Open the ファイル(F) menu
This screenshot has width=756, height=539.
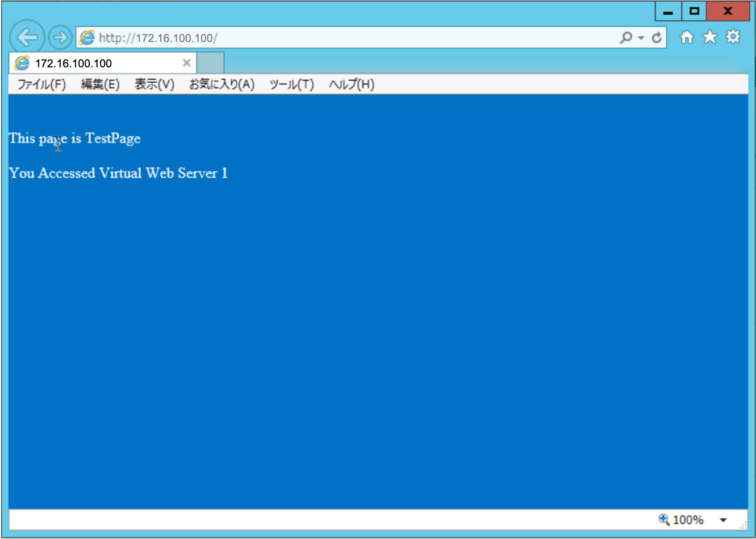pyautogui.click(x=41, y=84)
